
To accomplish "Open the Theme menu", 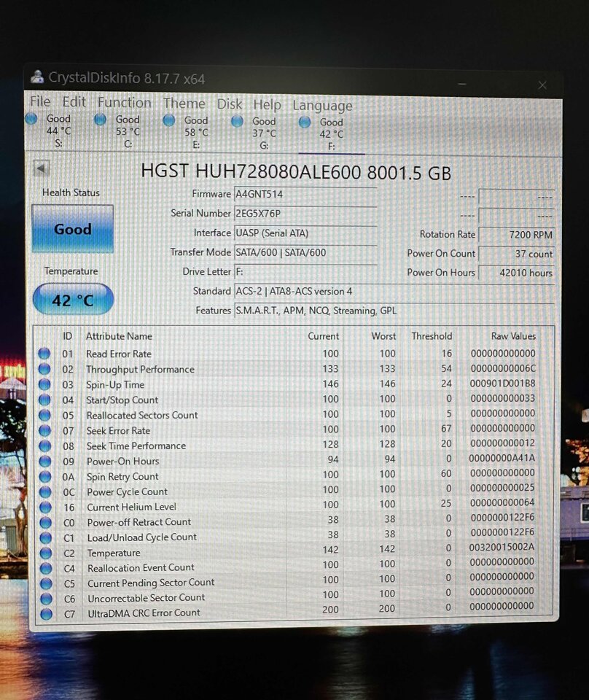I will [x=184, y=104].
